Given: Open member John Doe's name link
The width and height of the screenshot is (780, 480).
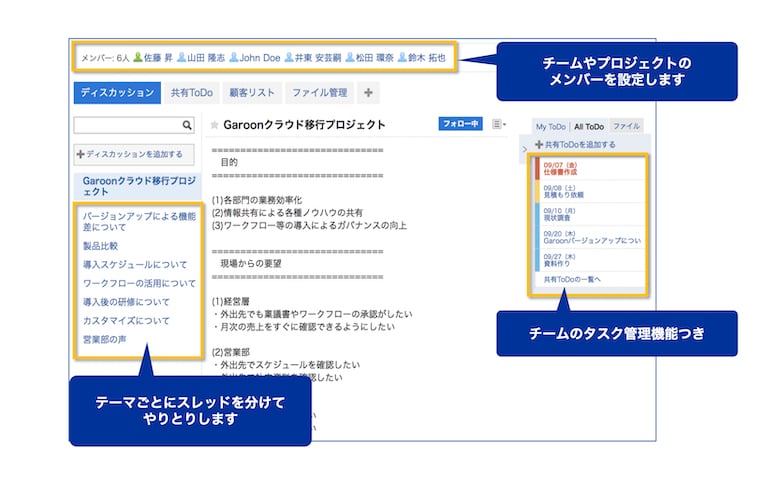Looking at the screenshot, I should click(260, 58).
